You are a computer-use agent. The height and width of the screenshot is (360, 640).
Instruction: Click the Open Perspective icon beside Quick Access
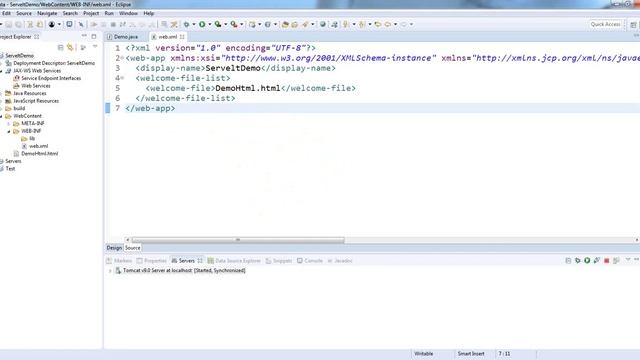pos(633,24)
